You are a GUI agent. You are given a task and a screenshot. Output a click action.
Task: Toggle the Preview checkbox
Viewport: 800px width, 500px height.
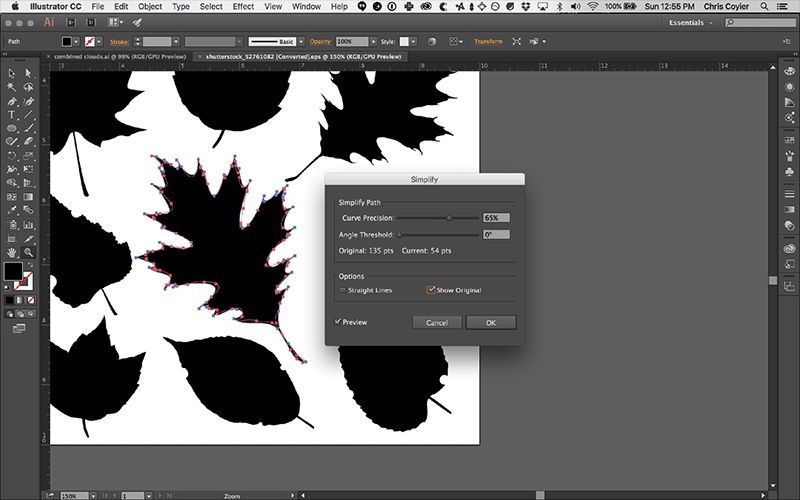339,322
